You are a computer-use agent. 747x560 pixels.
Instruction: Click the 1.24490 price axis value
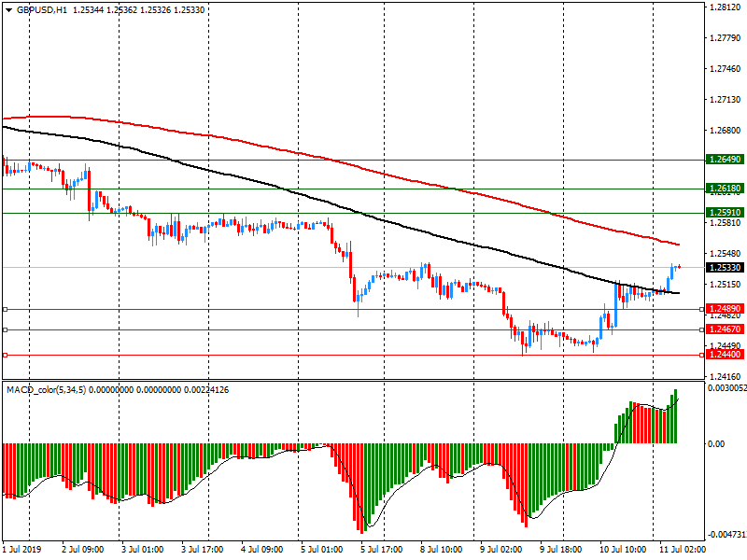tap(726, 345)
